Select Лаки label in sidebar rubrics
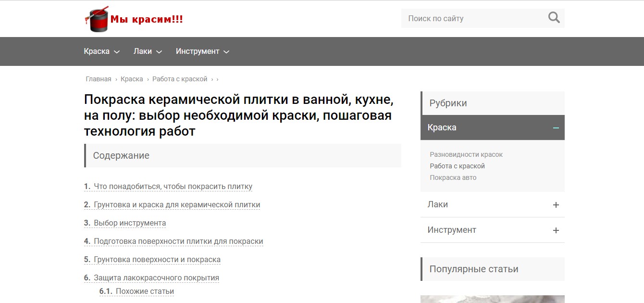 438,204
